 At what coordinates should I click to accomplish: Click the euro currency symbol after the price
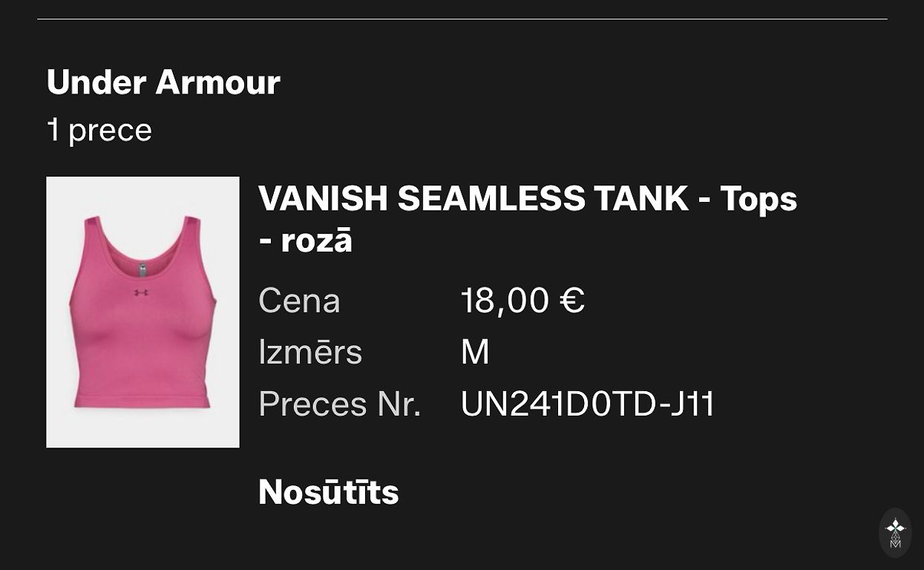tap(571, 301)
